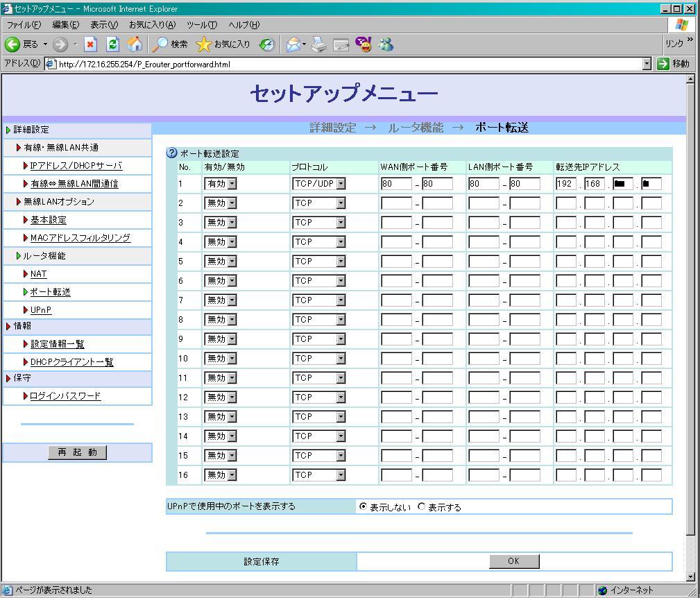This screenshot has height=598, width=700.
Task: Click the scrollbar up arrow
Action: click(x=690, y=79)
